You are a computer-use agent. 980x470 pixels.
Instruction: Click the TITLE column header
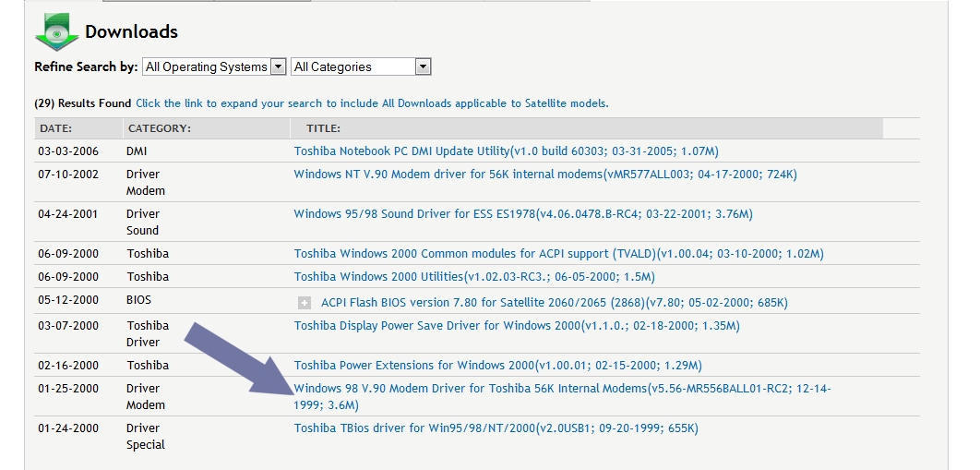pyautogui.click(x=323, y=128)
